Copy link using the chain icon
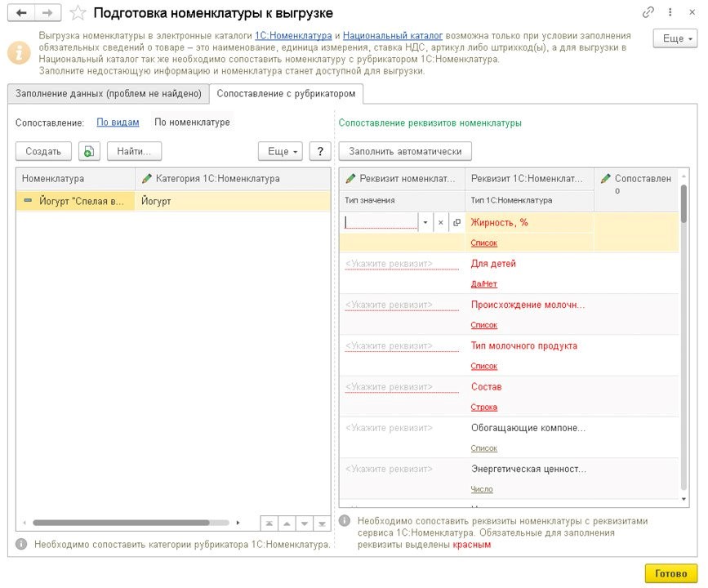This screenshot has width=708, height=588. coord(648,13)
